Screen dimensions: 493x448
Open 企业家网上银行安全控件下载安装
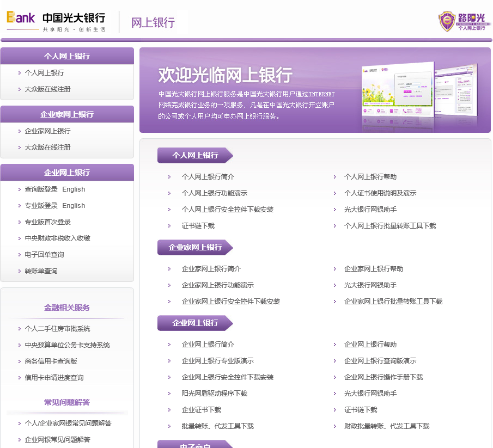(x=231, y=302)
